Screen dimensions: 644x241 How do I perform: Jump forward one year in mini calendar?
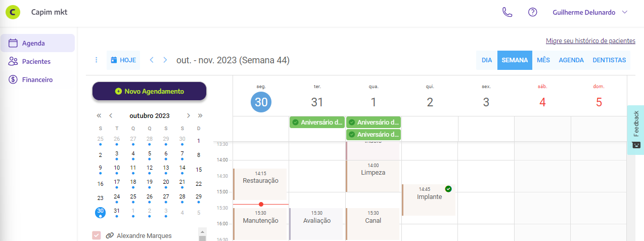[x=200, y=115]
